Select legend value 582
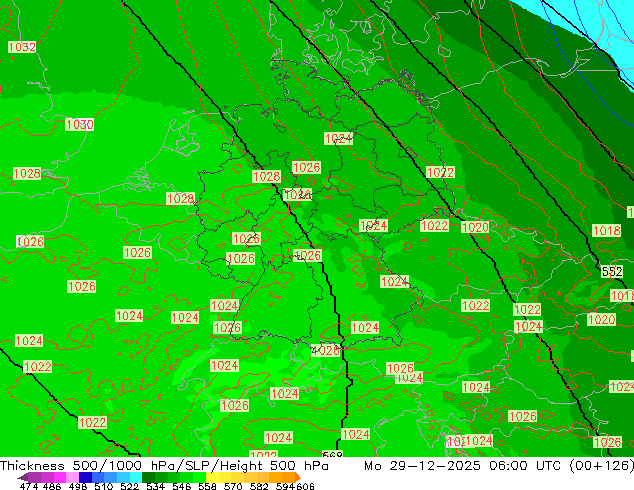Viewport: 634px width, 490px height. coord(259,486)
